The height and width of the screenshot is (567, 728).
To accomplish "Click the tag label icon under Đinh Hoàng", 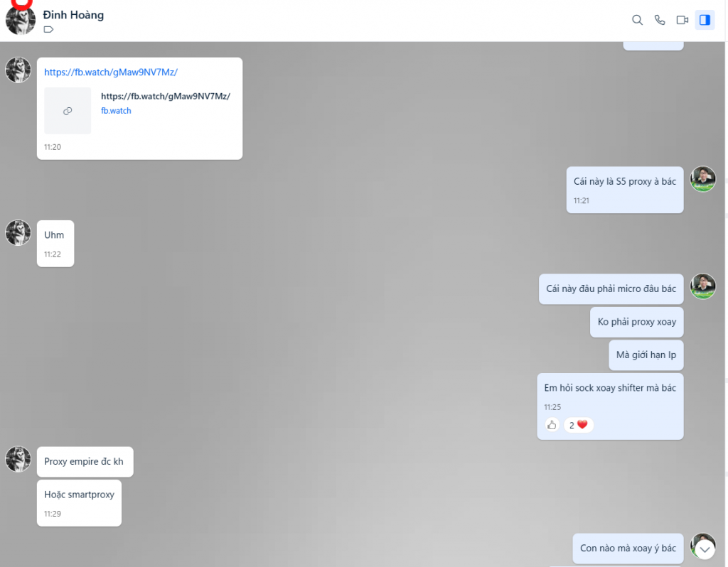I will tap(48, 30).
